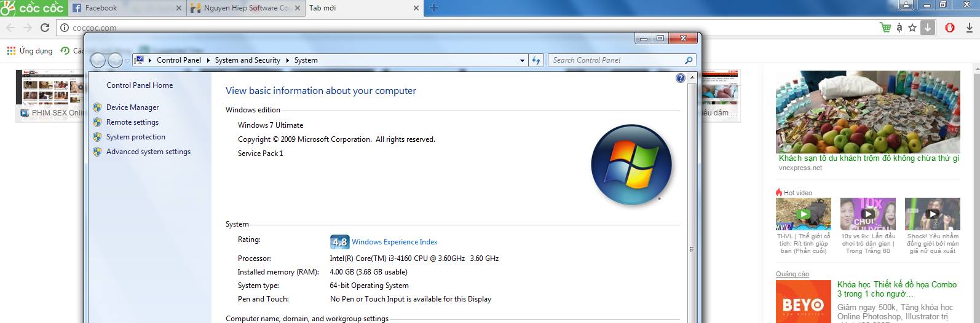Select the 'Service Pack 1' text

click(x=261, y=154)
